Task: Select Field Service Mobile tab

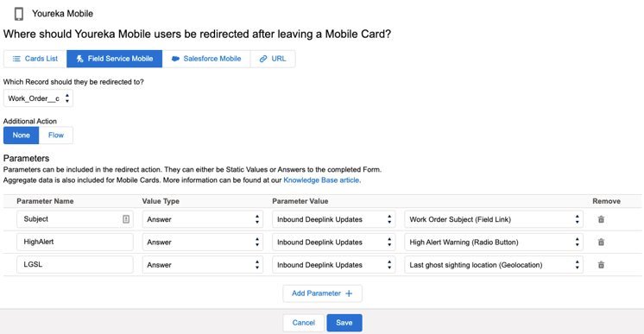Action: (x=115, y=59)
